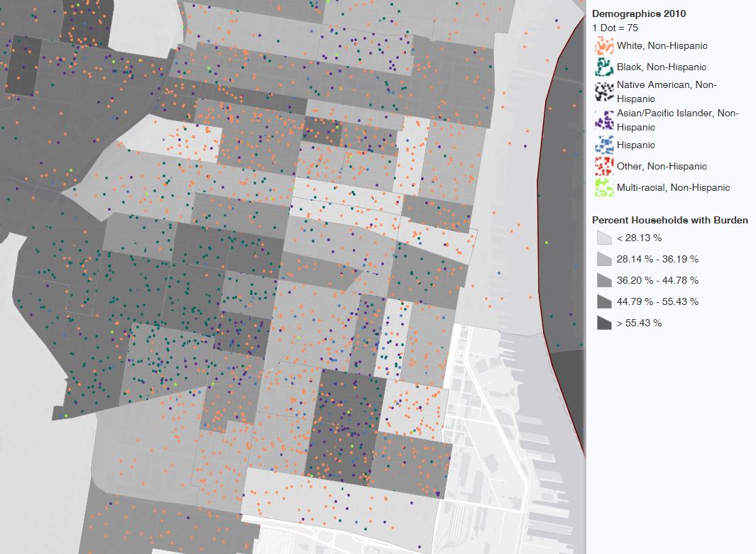Select the Native American dot pattern icon
This screenshot has width=756, height=554.
point(603,92)
